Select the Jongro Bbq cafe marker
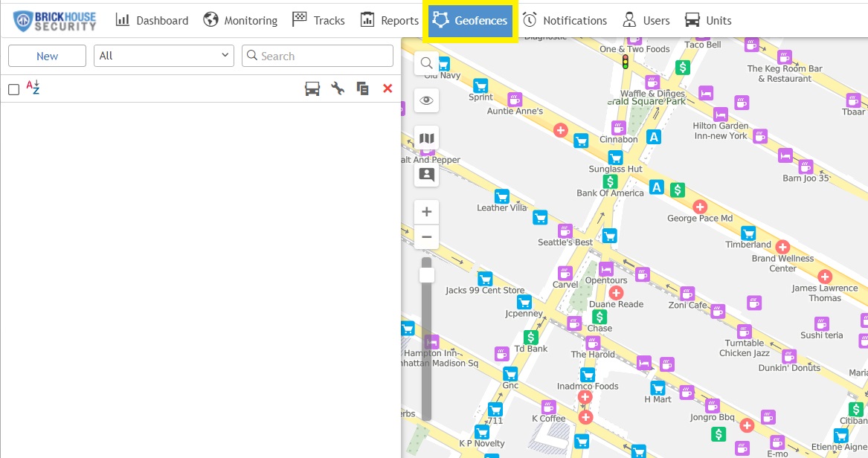The height and width of the screenshot is (458, 868). [713, 405]
